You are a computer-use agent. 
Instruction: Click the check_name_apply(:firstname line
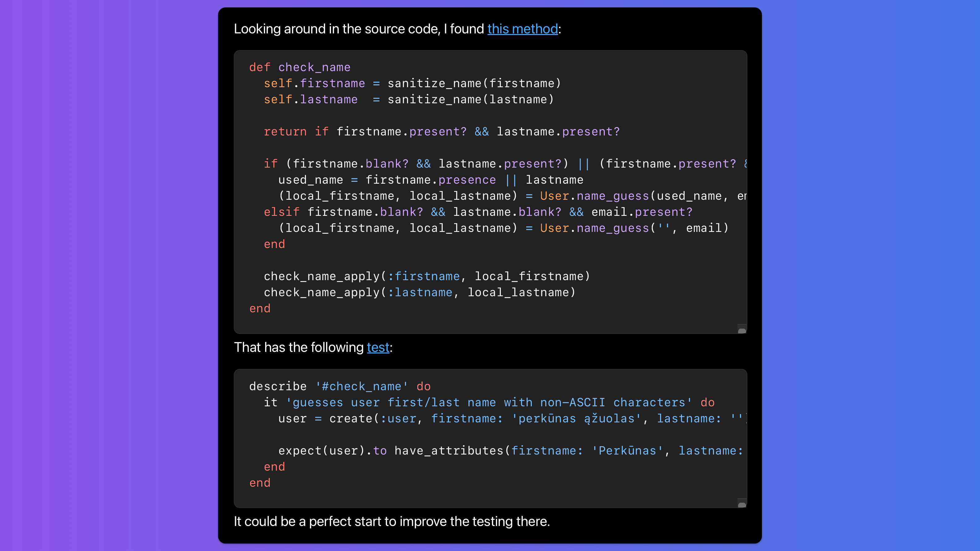coord(427,276)
